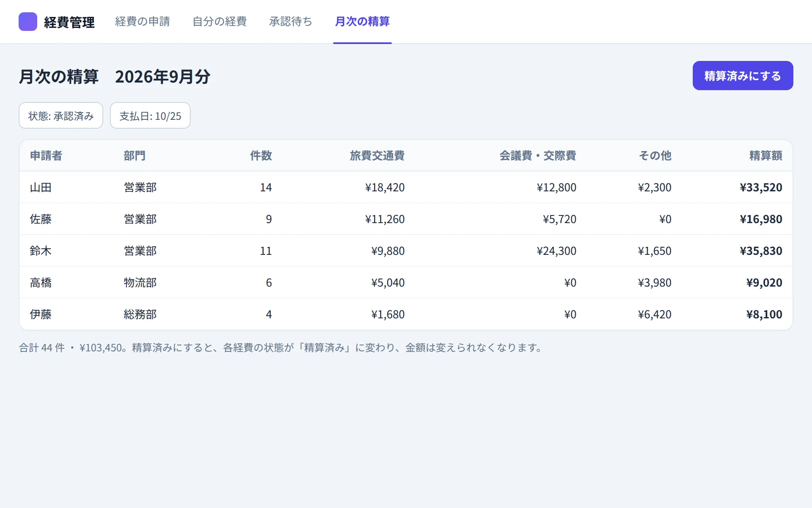Go to the 承認待ち tab
This screenshot has width=812, height=508.
pyautogui.click(x=291, y=22)
